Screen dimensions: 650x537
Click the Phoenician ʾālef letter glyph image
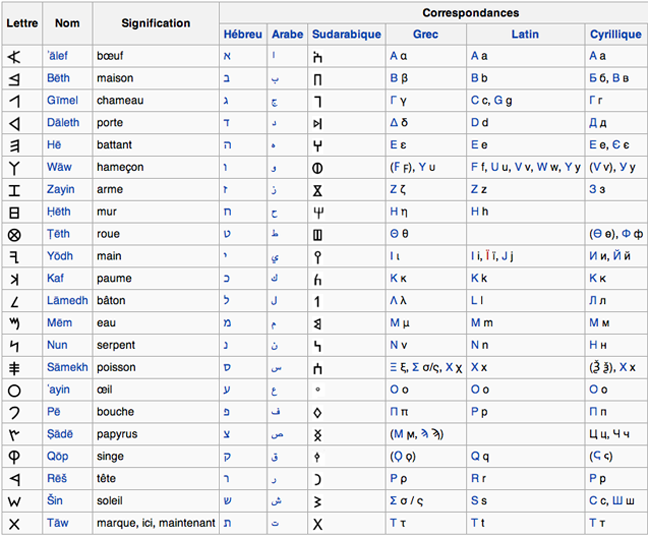click(x=14, y=56)
